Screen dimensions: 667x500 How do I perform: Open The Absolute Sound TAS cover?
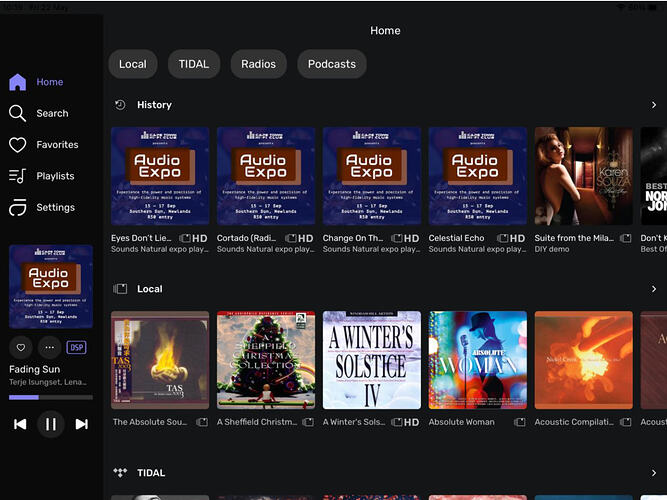(x=160, y=360)
